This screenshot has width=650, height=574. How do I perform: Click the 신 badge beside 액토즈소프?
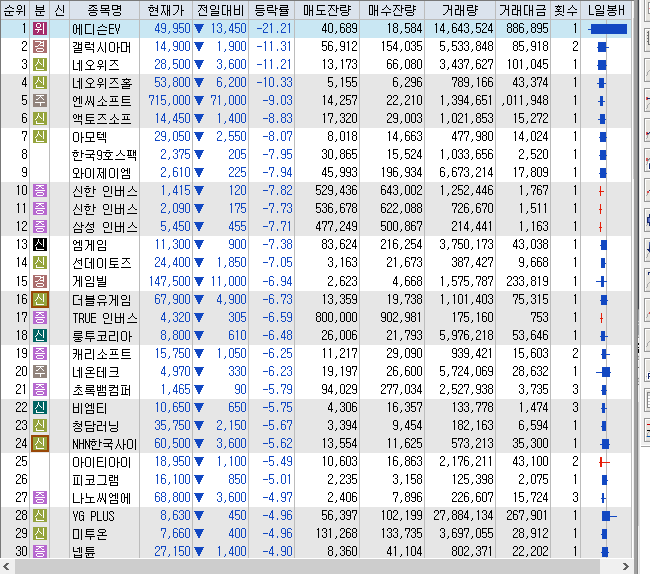tap(40, 119)
